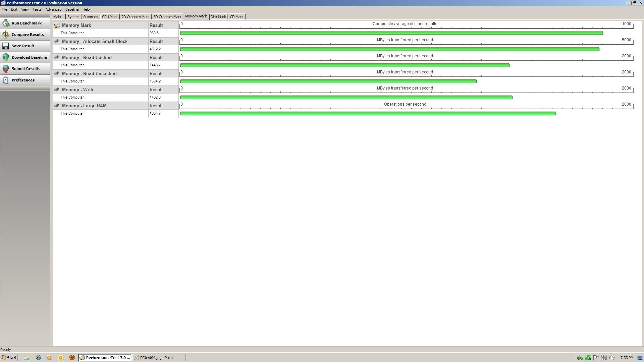The height and width of the screenshot is (362, 644).
Task: Click the Submit Results globe icon
Action: point(6,69)
